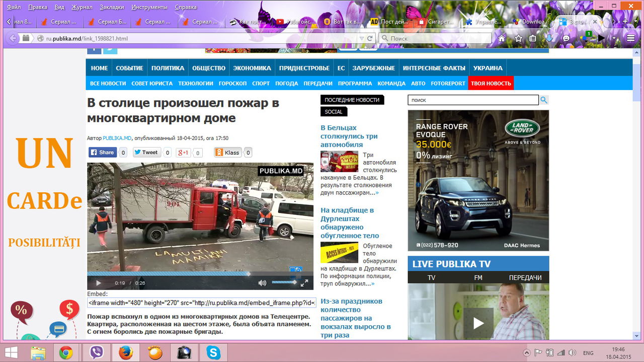Click the ENG keyboard language indicator
The height and width of the screenshot is (362, 644).
(588, 353)
